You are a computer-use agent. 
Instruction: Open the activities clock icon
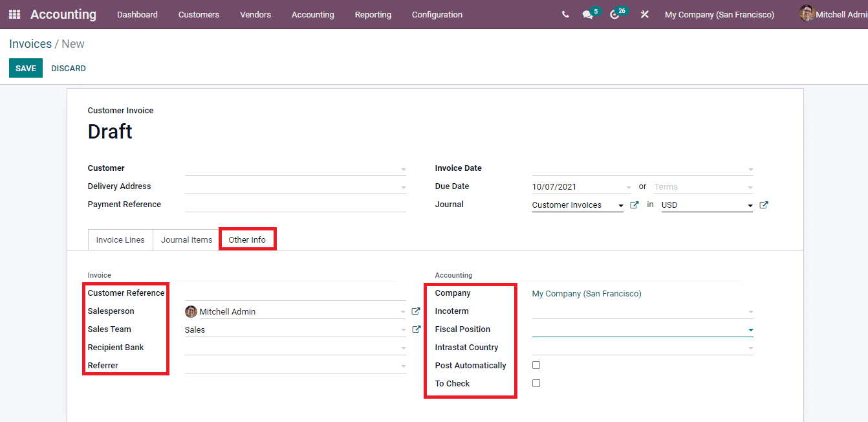[614, 14]
